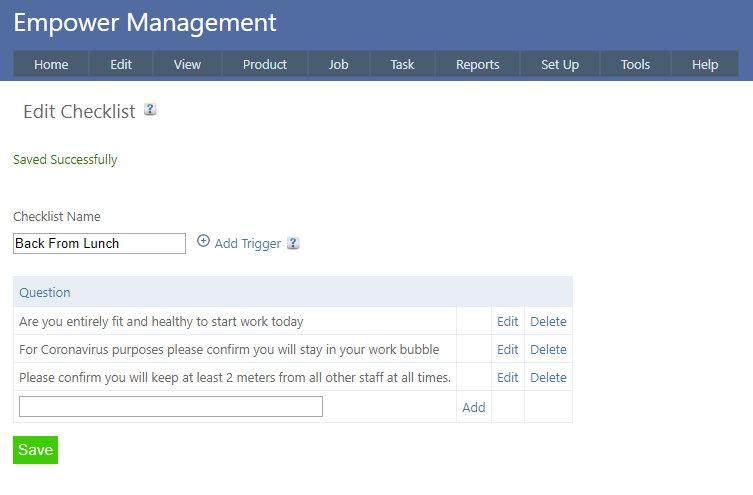Click the plus icon for Add Trigger
This screenshot has height=495, width=753.
(x=203, y=242)
